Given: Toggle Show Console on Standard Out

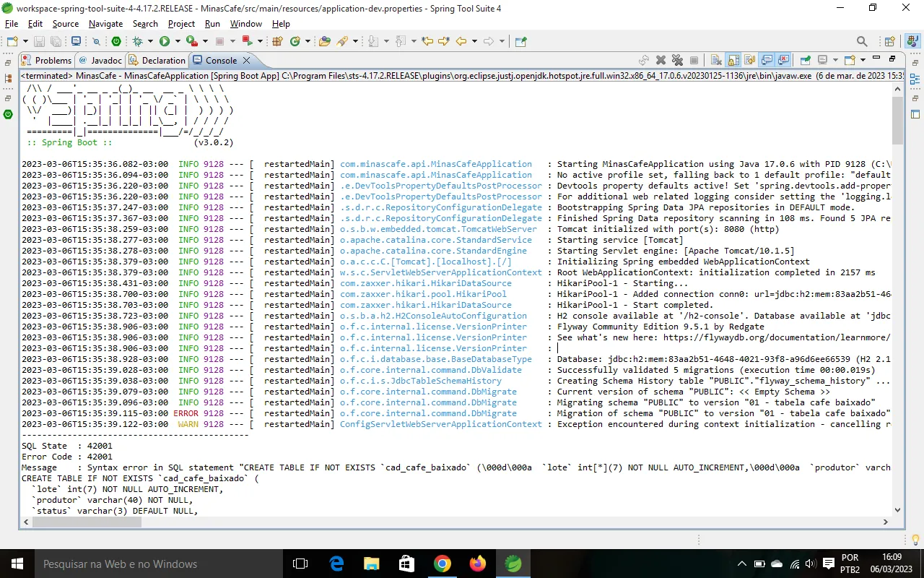Looking at the screenshot, I should coord(767,61).
